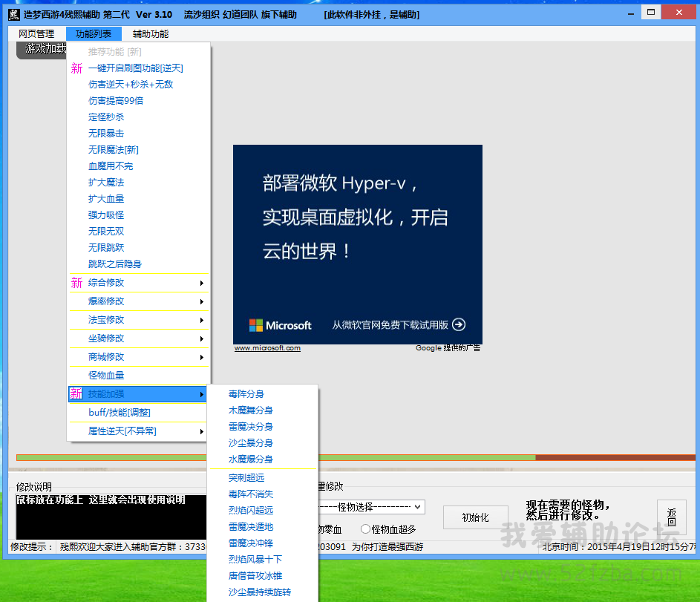Choose 唐僧普攻冰锥 skill option

(x=263, y=576)
